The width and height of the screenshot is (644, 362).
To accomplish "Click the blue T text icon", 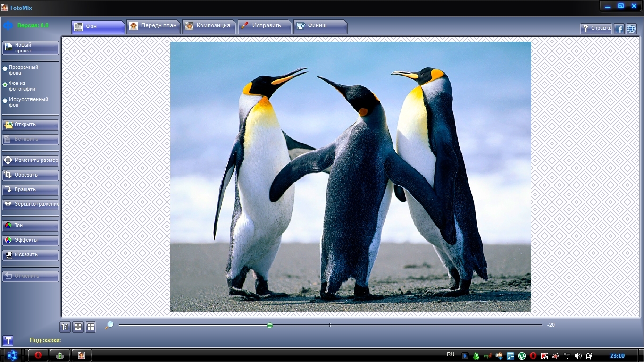I will pyautogui.click(x=8, y=340).
